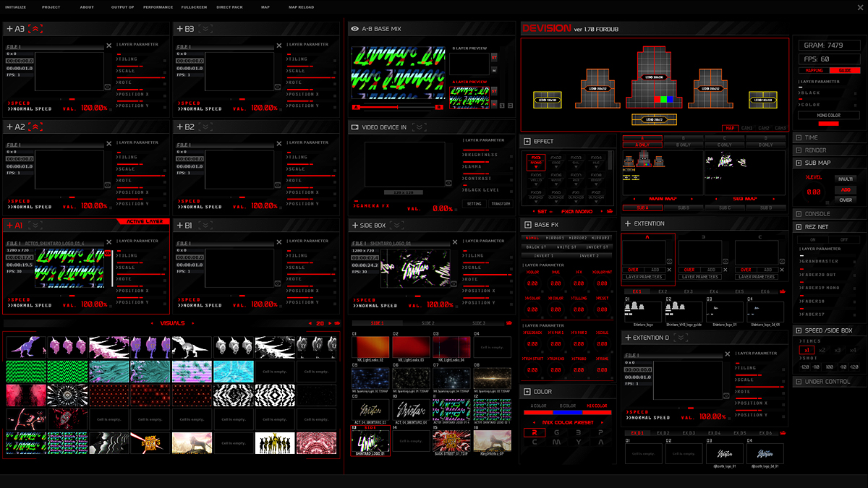The height and width of the screenshot is (488, 868).
Task: Go to previous VISUALS bank with left arrow
Action: tap(152, 323)
